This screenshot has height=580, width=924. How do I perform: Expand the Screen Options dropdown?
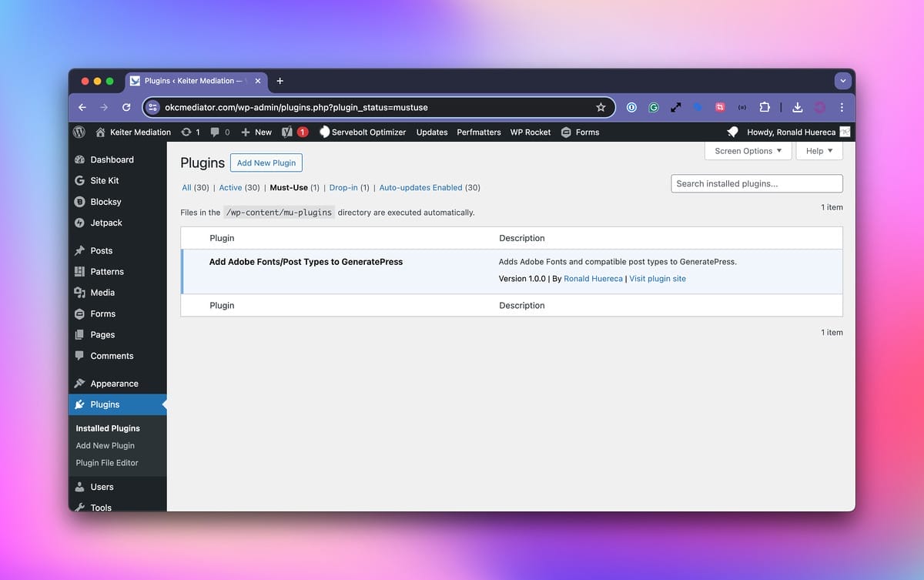[748, 151]
